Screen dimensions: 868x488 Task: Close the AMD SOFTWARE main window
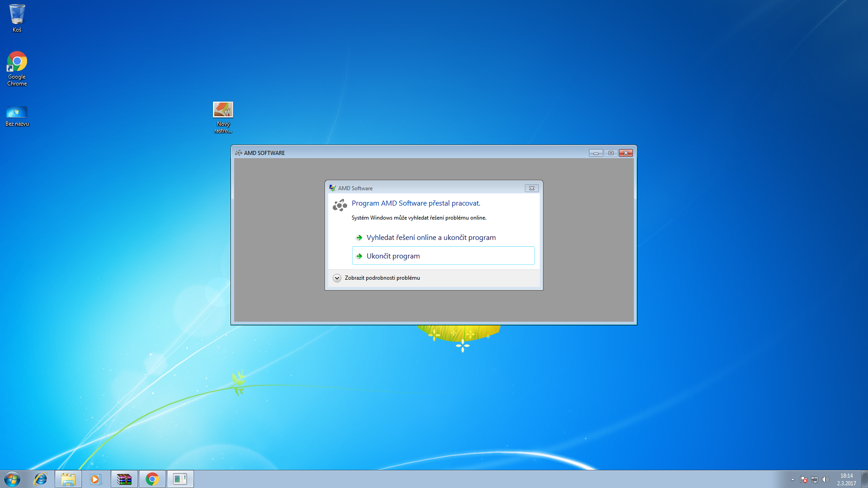coord(626,153)
